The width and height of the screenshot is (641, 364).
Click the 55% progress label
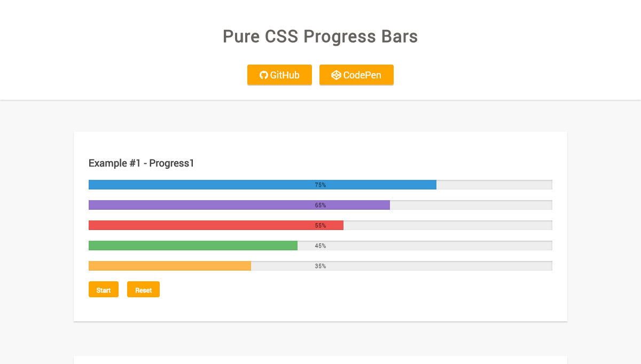click(x=320, y=226)
